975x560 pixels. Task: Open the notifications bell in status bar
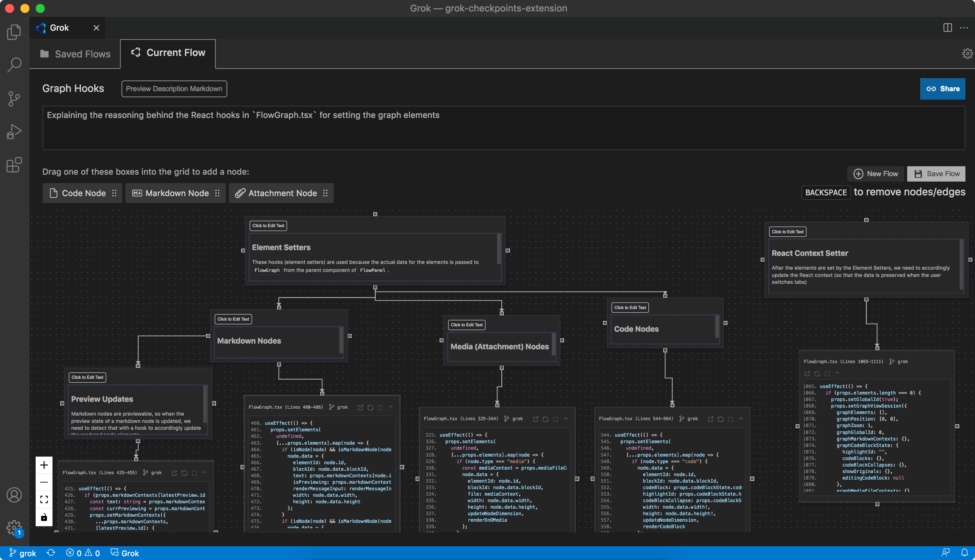964,553
